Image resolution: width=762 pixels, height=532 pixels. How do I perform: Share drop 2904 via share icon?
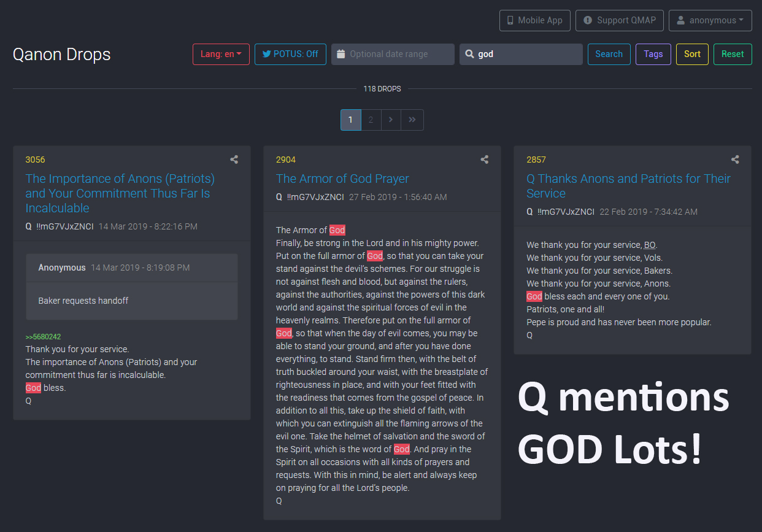pos(485,160)
